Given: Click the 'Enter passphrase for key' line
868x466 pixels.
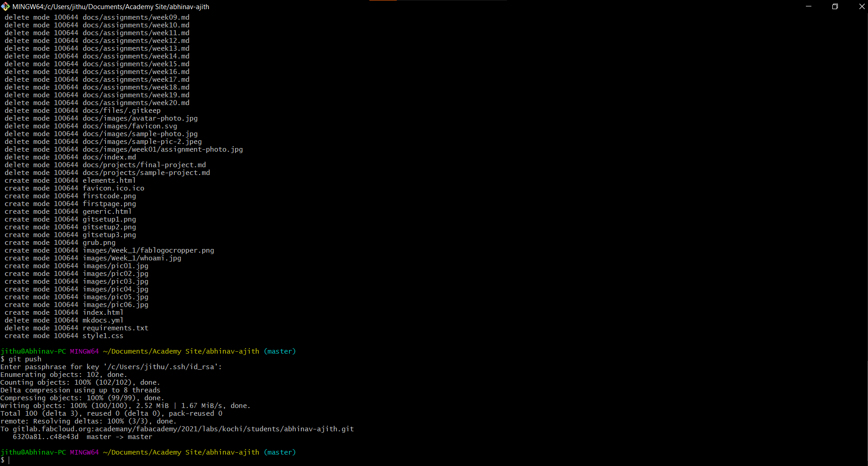Looking at the screenshot, I should point(111,367).
